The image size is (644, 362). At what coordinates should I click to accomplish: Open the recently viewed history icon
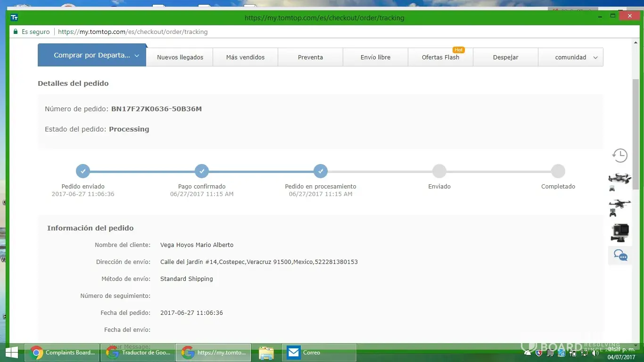tap(619, 156)
